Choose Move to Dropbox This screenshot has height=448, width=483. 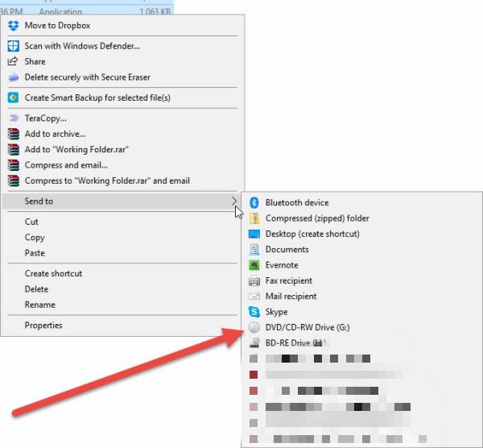click(122, 26)
